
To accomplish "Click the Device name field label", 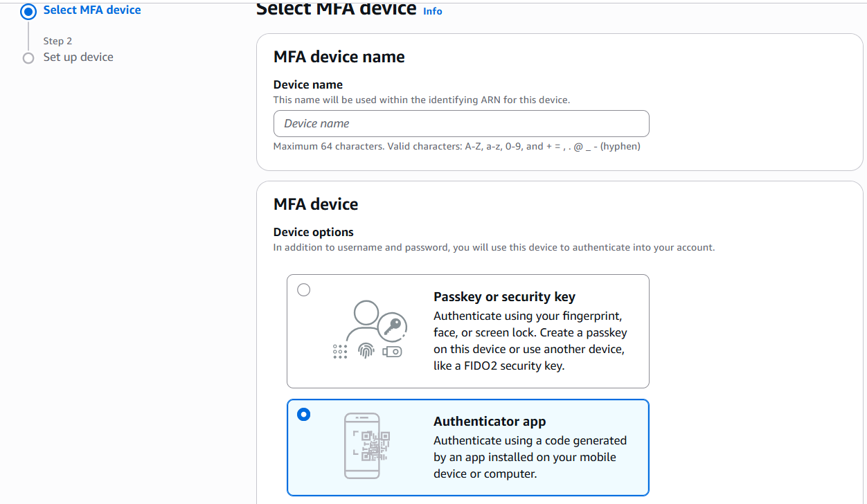I will click(x=308, y=84).
